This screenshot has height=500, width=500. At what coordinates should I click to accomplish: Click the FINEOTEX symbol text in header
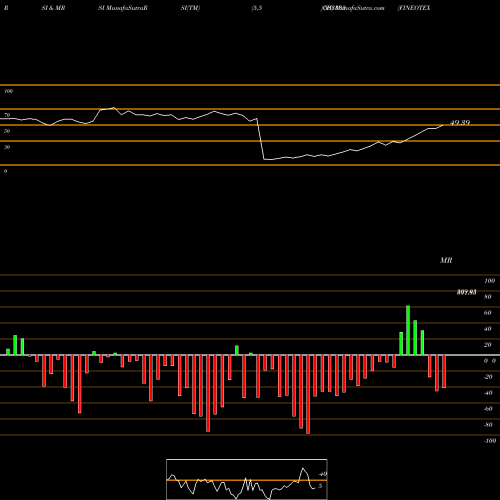(x=414, y=8)
